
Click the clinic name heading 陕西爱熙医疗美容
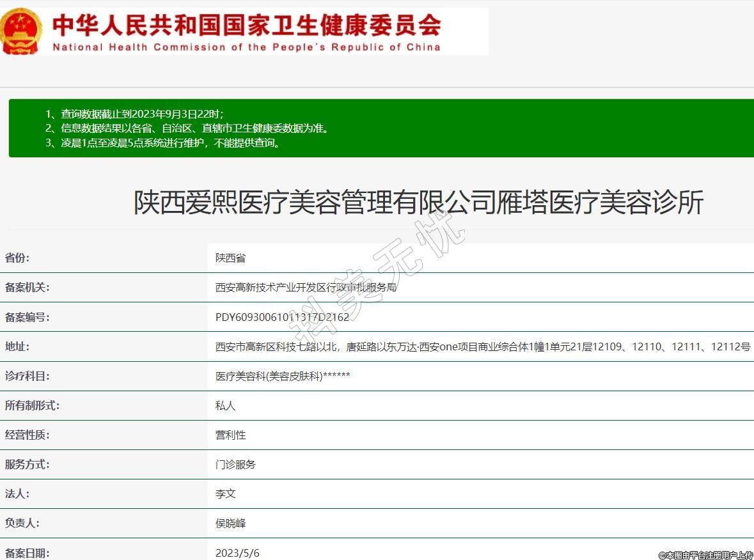coord(418,203)
